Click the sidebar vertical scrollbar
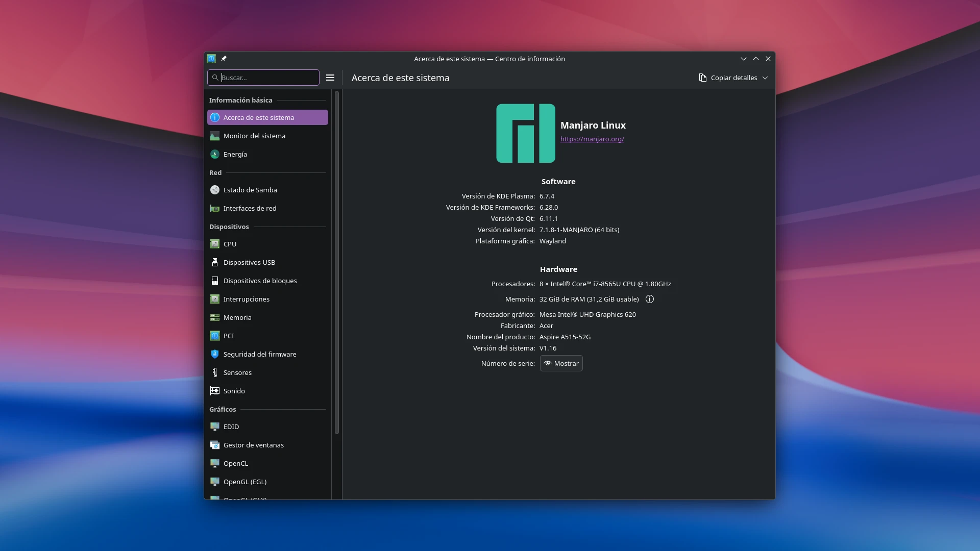 (337, 263)
